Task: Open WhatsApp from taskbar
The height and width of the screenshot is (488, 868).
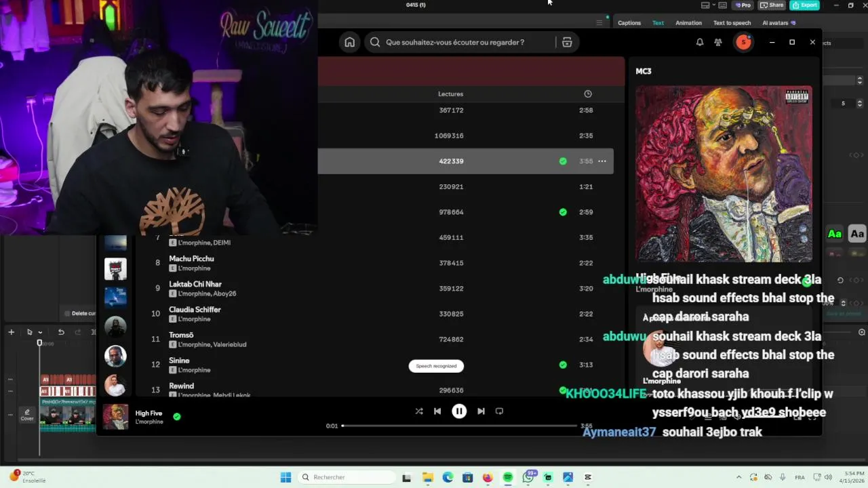Action: click(528, 477)
